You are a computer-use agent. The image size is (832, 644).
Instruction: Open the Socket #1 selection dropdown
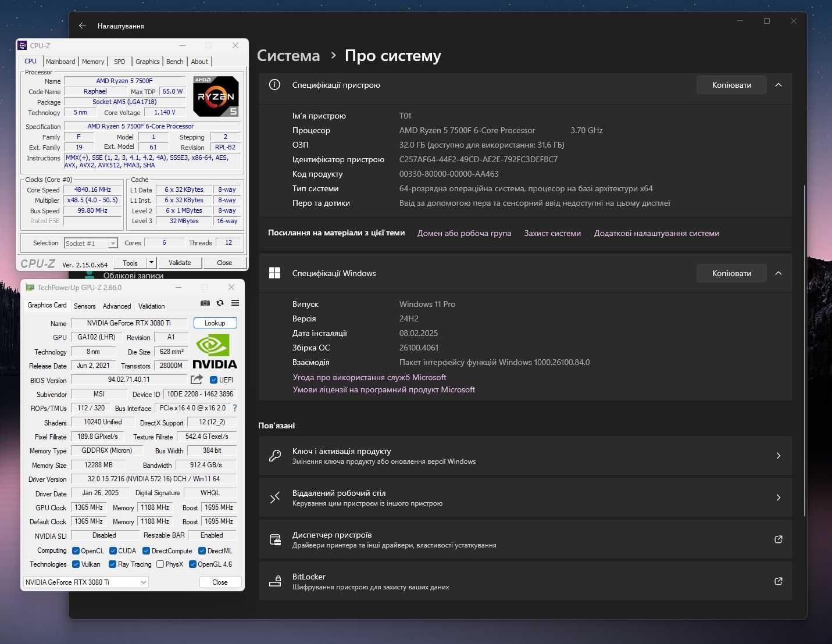(x=91, y=243)
